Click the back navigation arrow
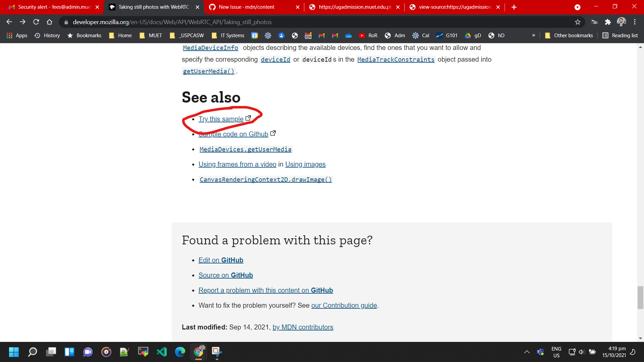Viewport: 644px width, 362px height. 9,22
